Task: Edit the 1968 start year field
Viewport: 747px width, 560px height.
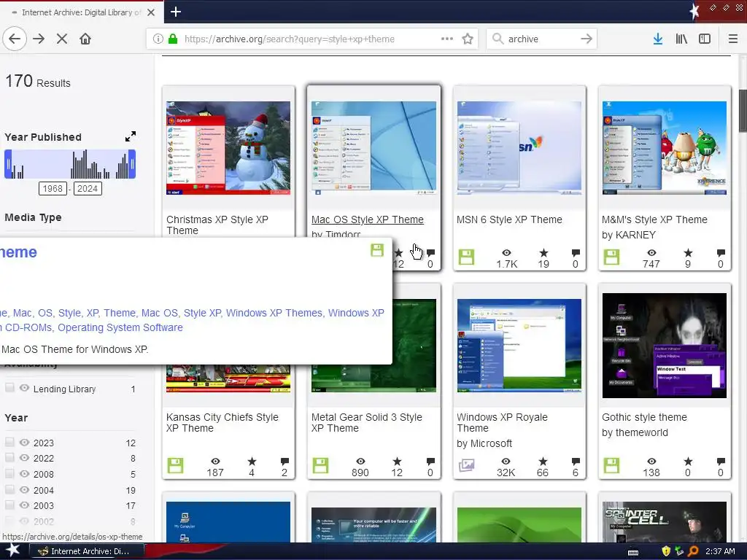Action: (x=53, y=189)
